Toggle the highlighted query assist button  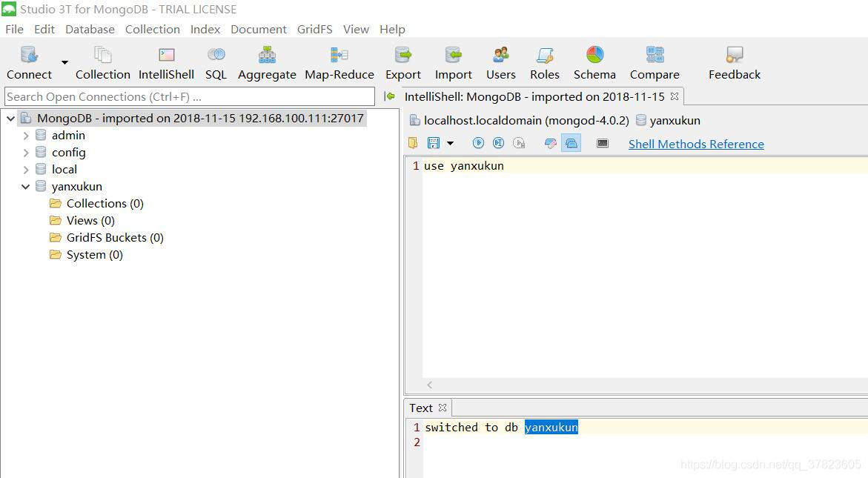[x=571, y=143]
